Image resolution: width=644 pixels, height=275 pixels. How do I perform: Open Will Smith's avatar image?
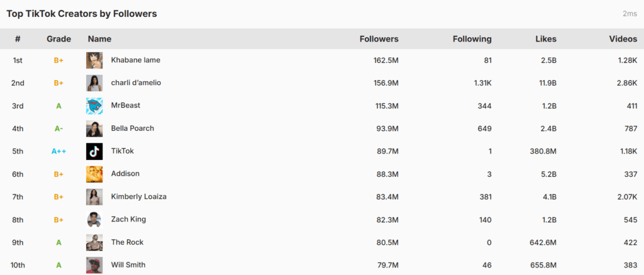(94, 265)
